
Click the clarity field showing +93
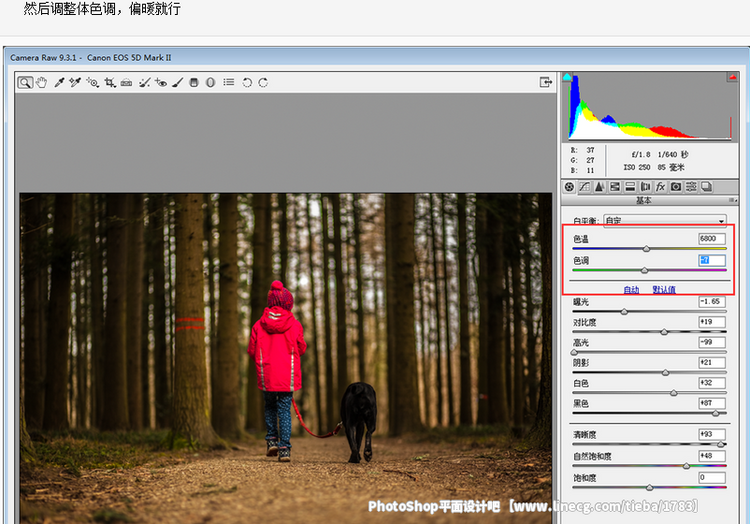(x=712, y=434)
